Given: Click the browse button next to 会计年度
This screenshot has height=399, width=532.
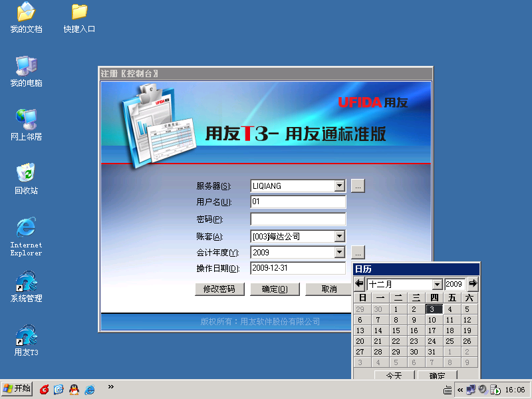Looking at the screenshot, I should pyautogui.click(x=358, y=253).
